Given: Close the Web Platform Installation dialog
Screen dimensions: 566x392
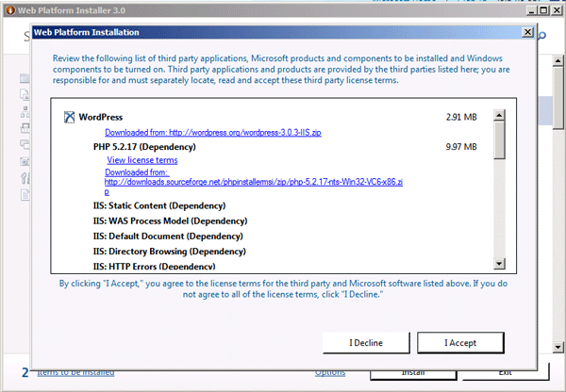Looking at the screenshot, I should click(527, 32).
